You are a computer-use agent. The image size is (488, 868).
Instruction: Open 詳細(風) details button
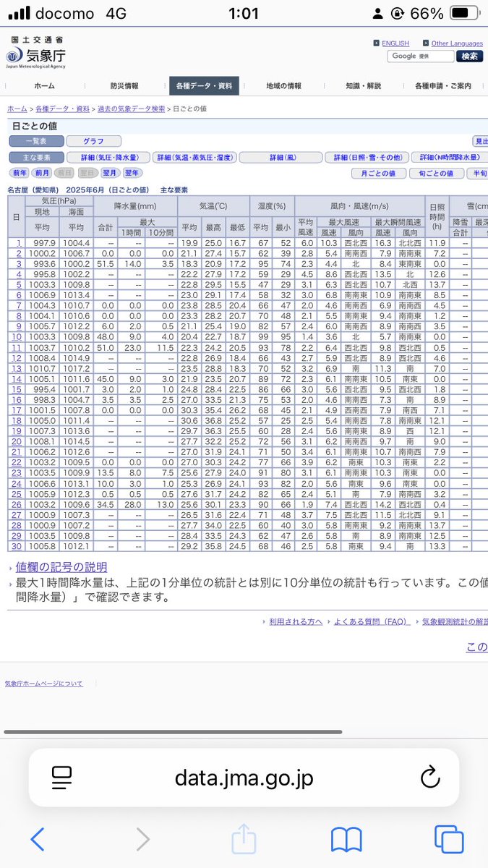point(281,158)
